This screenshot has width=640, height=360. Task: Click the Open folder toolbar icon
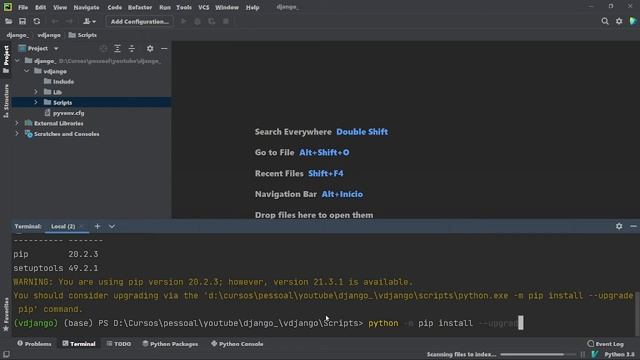point(9,21)
